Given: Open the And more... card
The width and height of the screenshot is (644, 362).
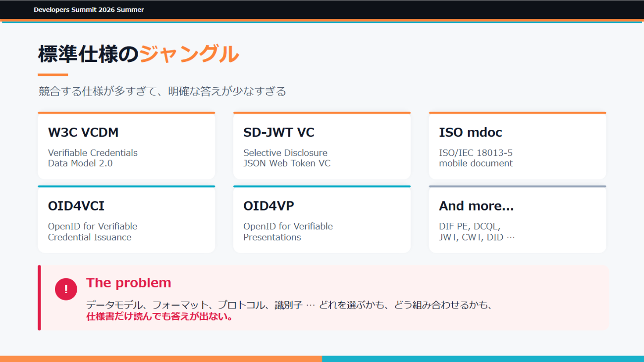Looking at the screenshot, I should point(517,219).
